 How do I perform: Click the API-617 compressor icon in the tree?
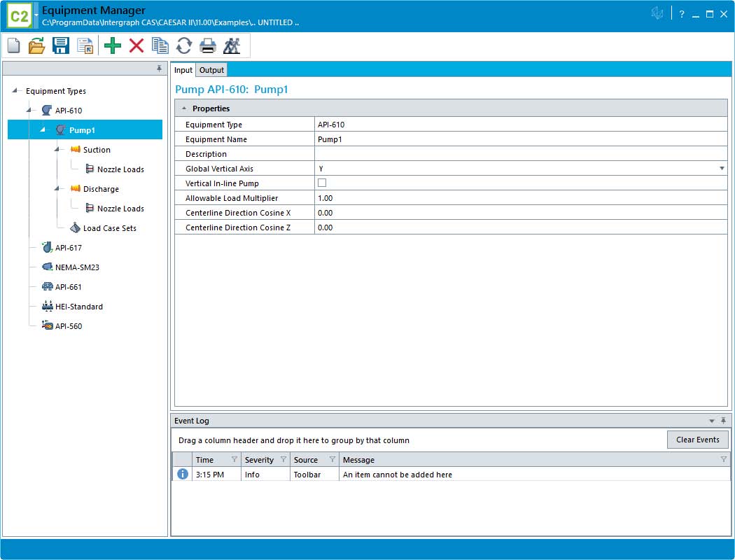point(47,247)
